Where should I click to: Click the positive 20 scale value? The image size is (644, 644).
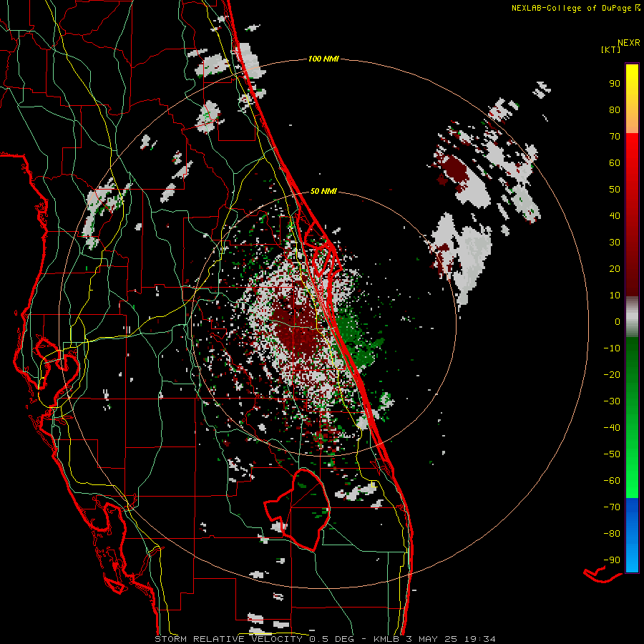tap(615, 269)
